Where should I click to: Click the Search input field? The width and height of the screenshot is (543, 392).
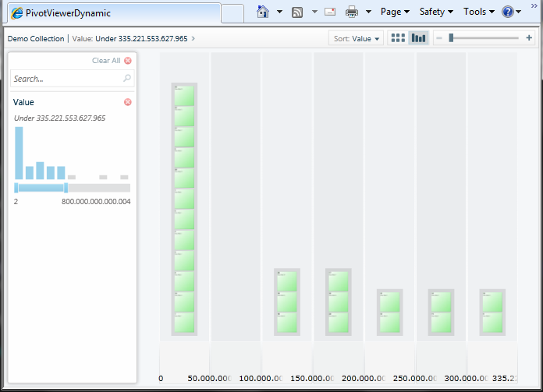[72, 79]
